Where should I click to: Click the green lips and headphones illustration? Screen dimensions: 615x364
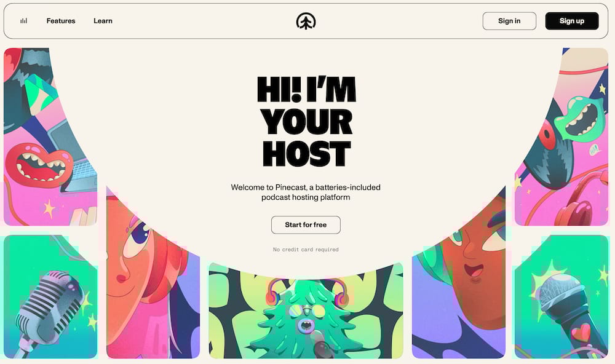point(561,136)
